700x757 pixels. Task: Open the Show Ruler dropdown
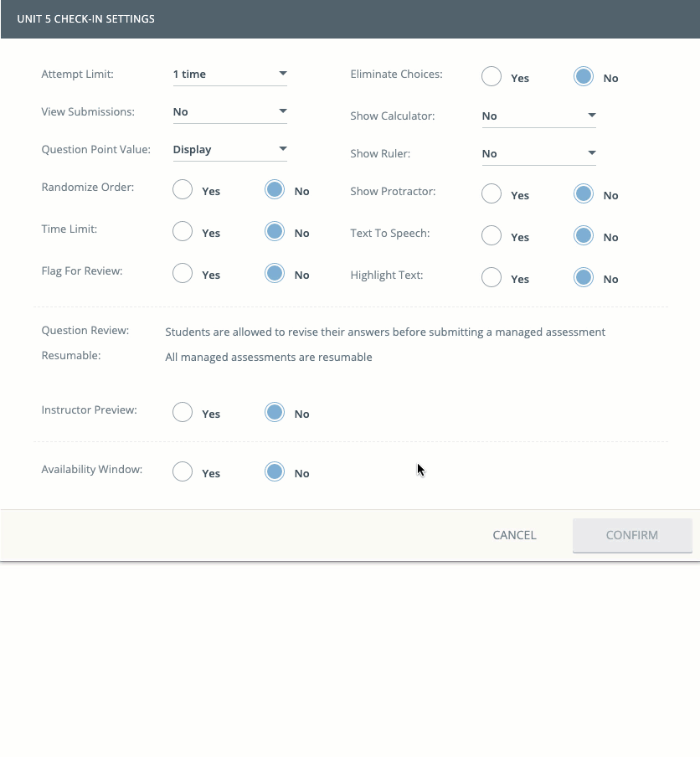click(538, 154)
